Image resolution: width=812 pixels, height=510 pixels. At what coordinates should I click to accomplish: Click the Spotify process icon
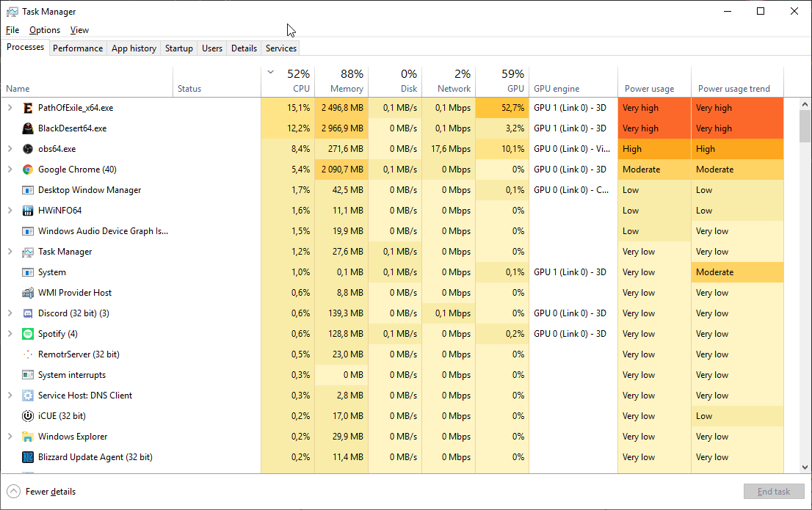coord(28,334)
